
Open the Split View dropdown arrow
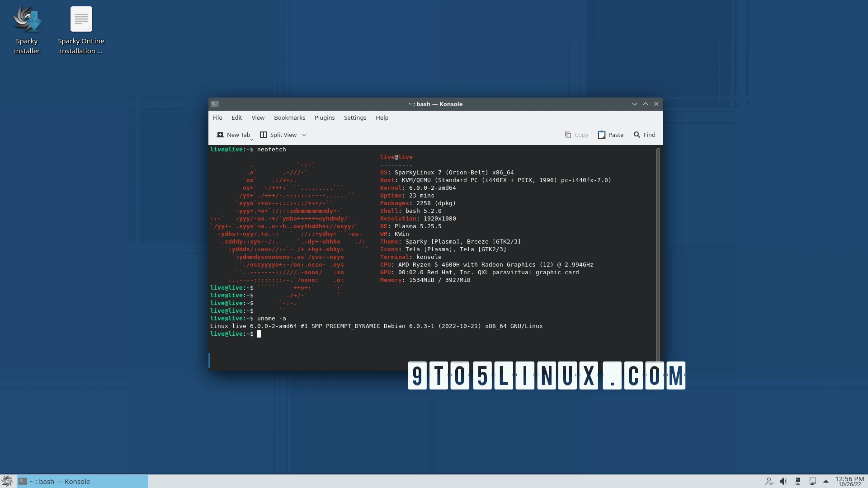coord(305,135)
